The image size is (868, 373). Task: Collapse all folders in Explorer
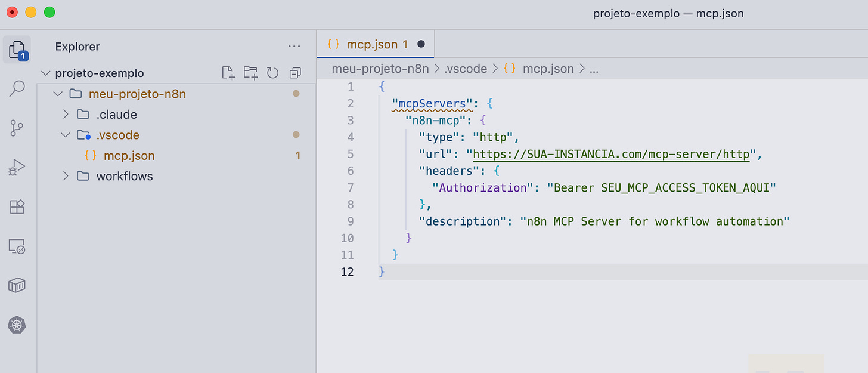point(294,73)
